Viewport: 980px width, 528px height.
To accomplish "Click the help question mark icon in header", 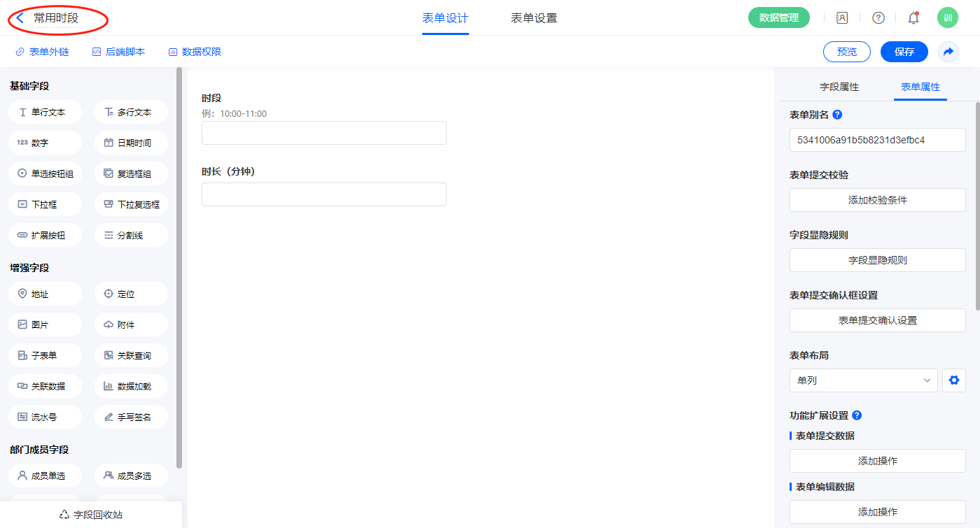I will click(x=878, y=18).
